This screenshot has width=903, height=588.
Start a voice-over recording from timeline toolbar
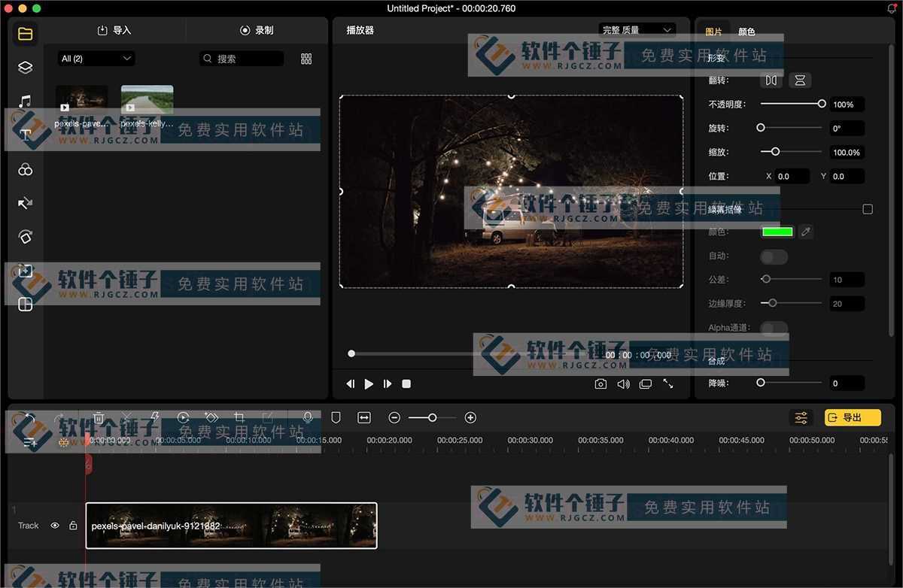coord(309,417)
